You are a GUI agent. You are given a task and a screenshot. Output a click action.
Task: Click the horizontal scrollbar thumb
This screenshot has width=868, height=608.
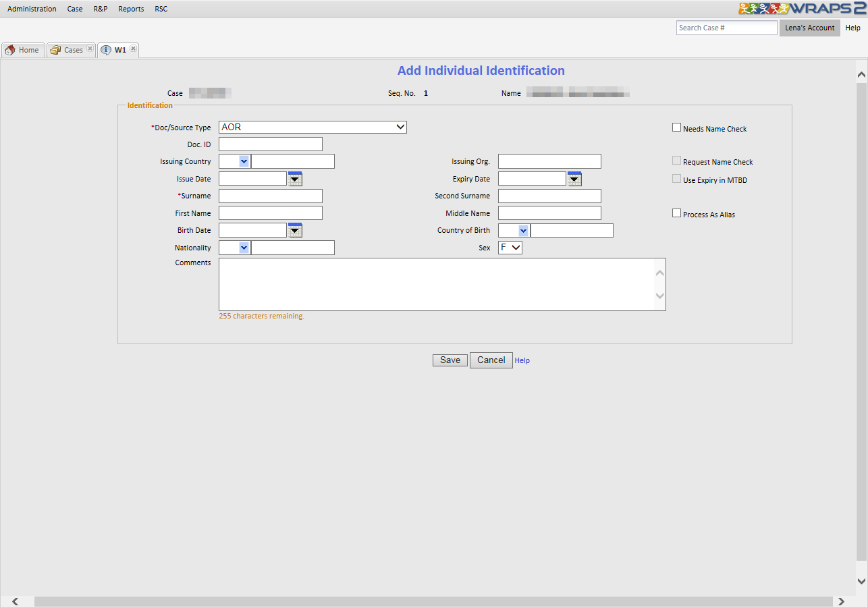click(433, 601)
